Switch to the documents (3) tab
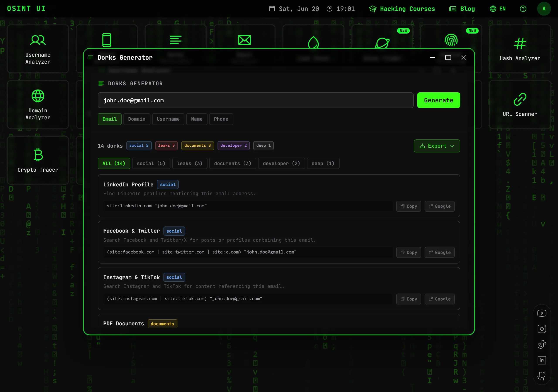This screenshot has height=392, width=558. [x=233, y=163]
